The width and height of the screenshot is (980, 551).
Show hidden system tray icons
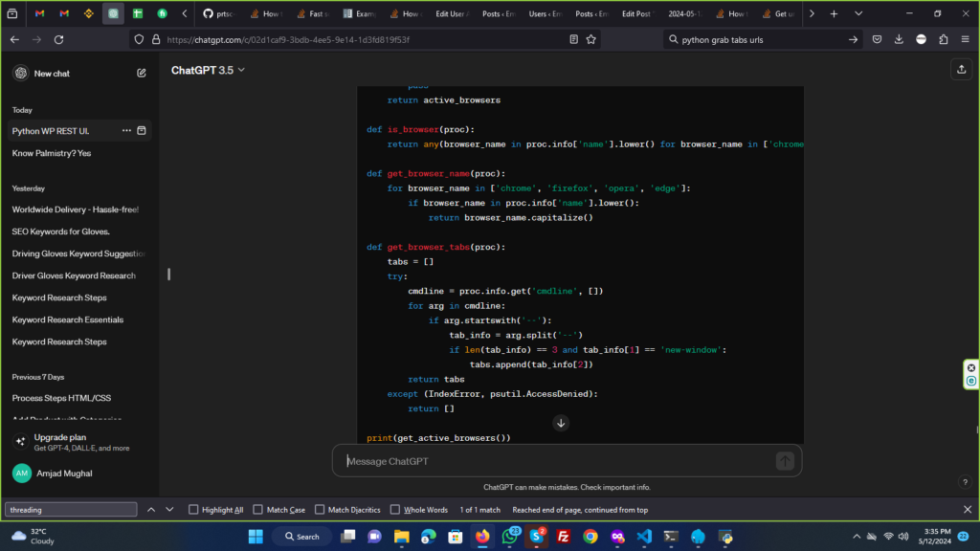point(857,537)
